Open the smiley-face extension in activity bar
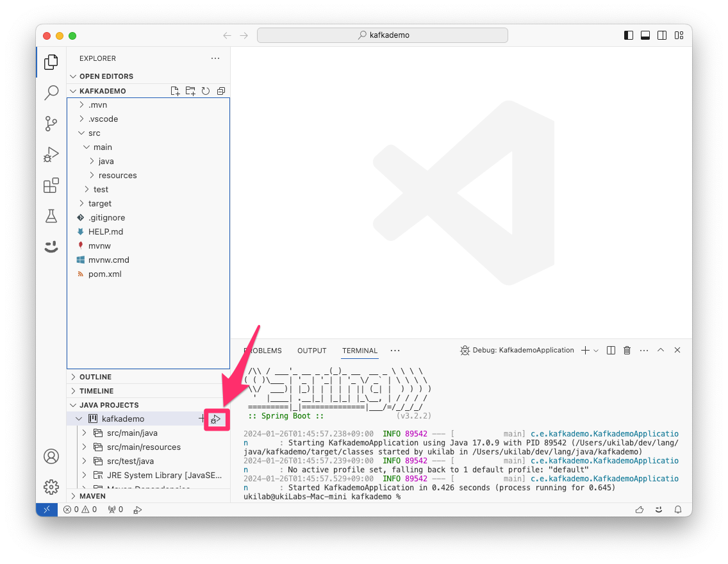The width and height of the screenshot is (728, 564). [51, 247]
